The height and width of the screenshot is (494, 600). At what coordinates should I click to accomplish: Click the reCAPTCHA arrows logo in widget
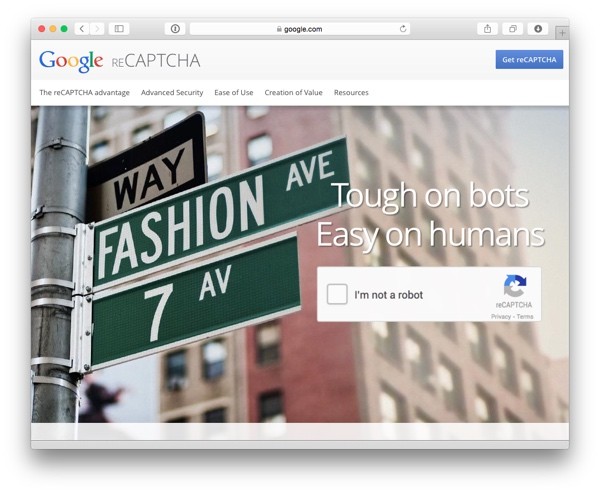coord(515,286)
